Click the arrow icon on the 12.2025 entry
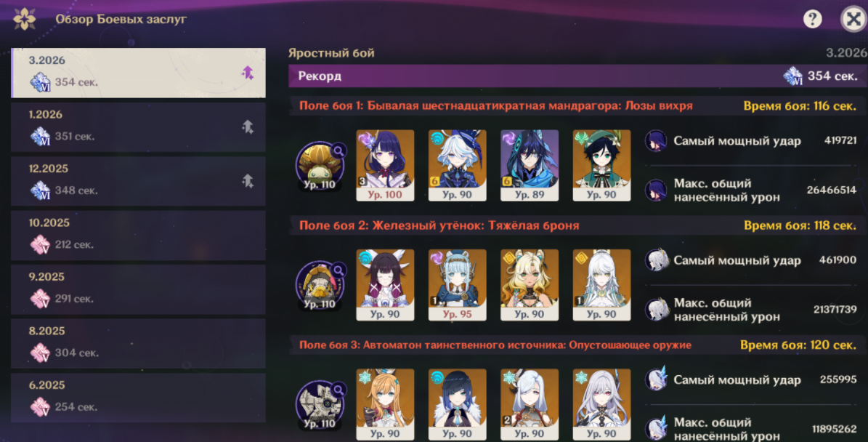The height and width of the screenshot is (442, 868). pos(248,180)
